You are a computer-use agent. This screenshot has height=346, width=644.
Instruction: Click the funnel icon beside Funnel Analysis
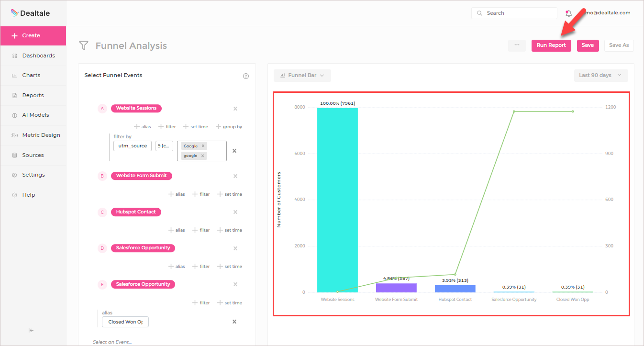(x=84, y=45)
